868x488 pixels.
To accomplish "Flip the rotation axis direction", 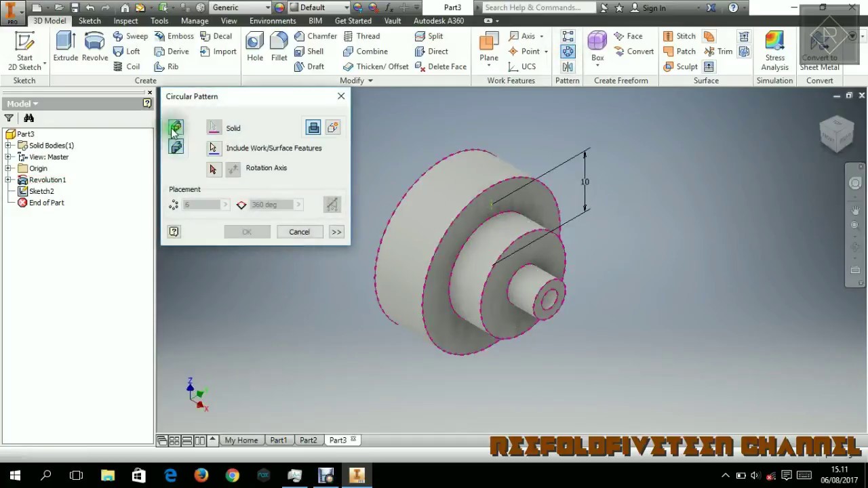I will 233,169.
